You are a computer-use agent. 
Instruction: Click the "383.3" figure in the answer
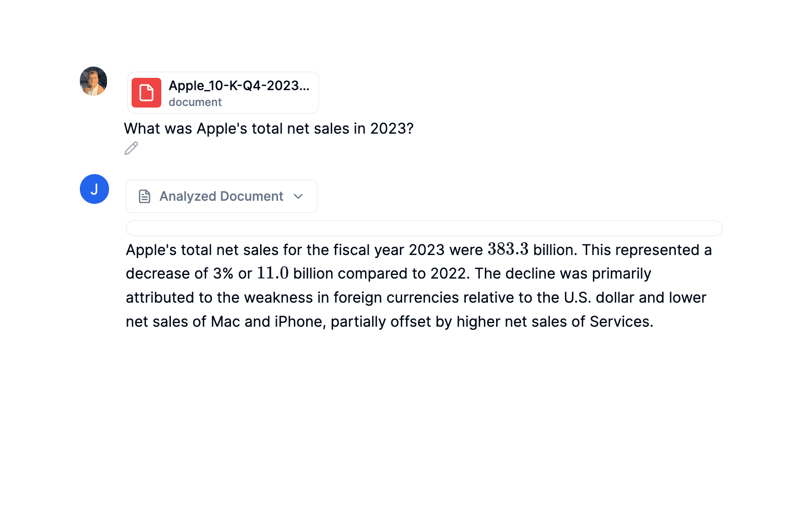point(508,249)
